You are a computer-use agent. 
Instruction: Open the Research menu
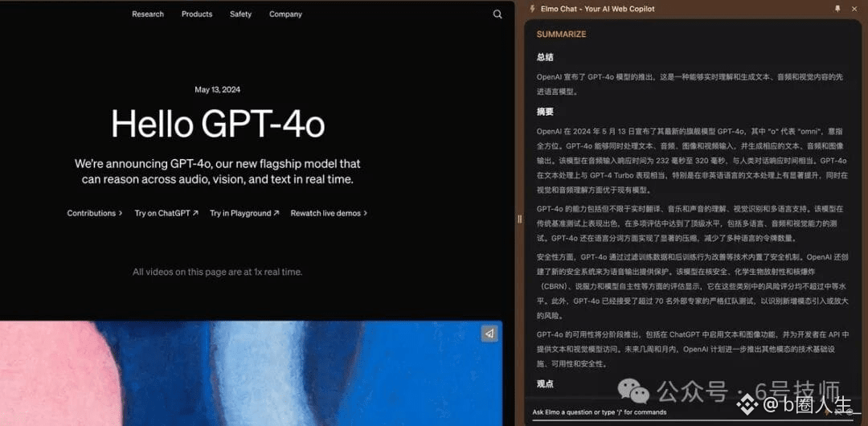148,14
